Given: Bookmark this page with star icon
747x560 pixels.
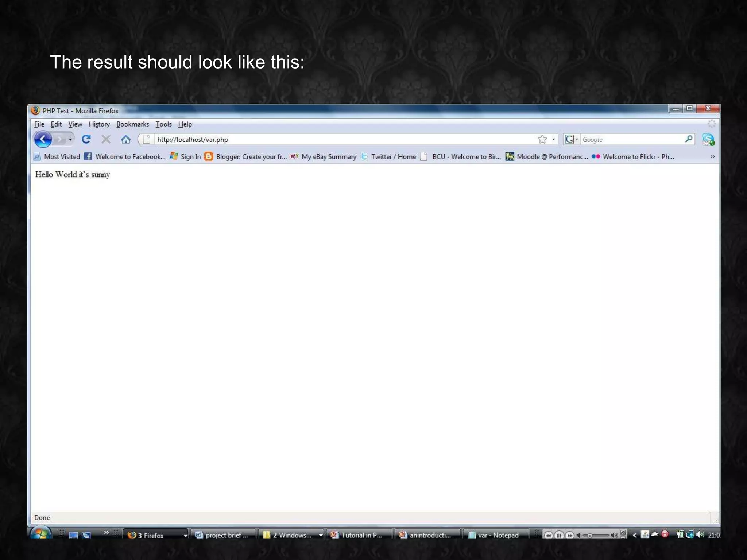Looking at the screenshot, I should click(x=542, y=139).
